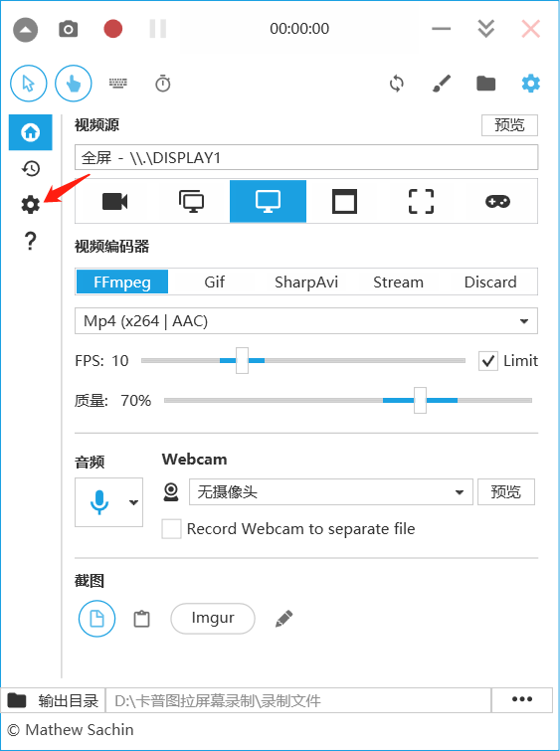The height and width of the screenshot is (751, 560).
Task: Take a screenshot with the camera icon
Action: pos(69,29)
